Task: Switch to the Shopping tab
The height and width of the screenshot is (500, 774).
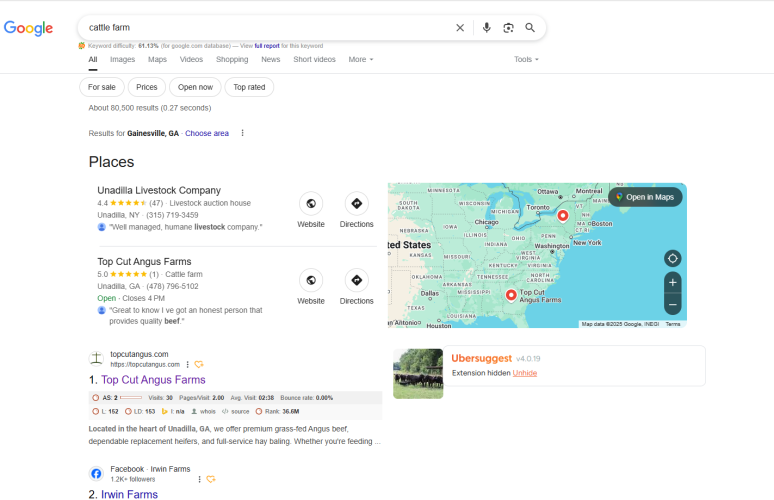Action: pyautogui.click(x=232, y=59)
